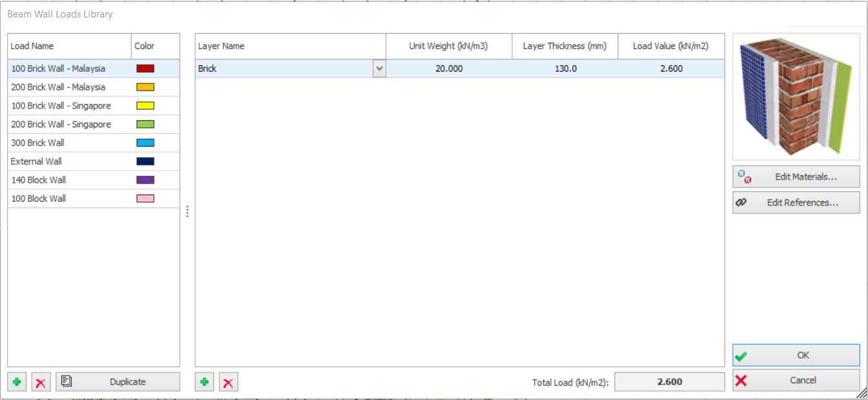The height and width of the screenshot is (400, 868).
Task: Open the Brick layer name dropdown
Action: pos(379,68)
